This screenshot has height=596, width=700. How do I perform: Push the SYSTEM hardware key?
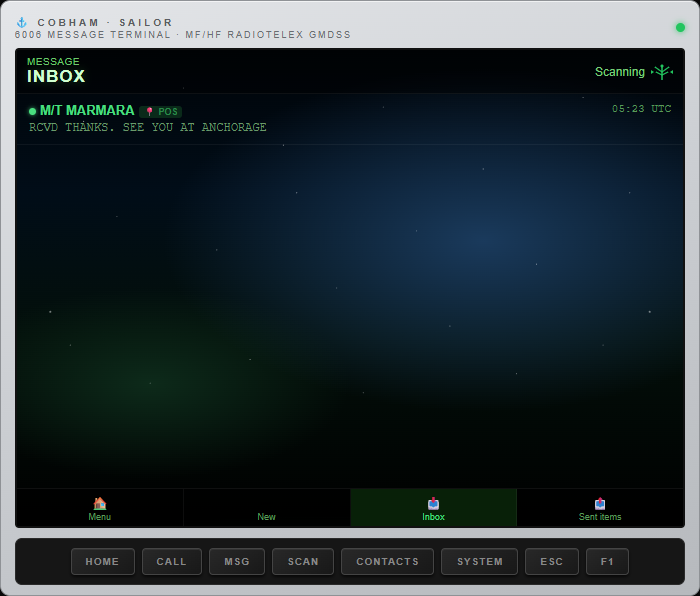pyautogui.click(x=479, y=562)
